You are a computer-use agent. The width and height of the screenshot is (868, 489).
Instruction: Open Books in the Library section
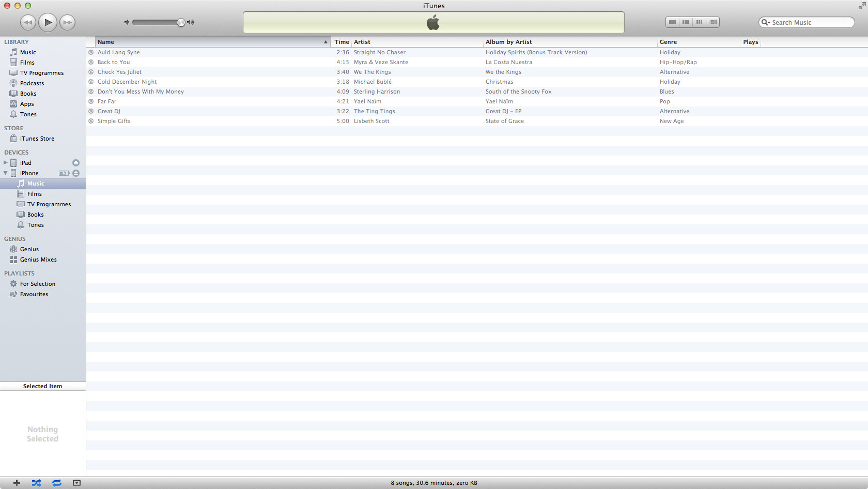click(28, 94)
